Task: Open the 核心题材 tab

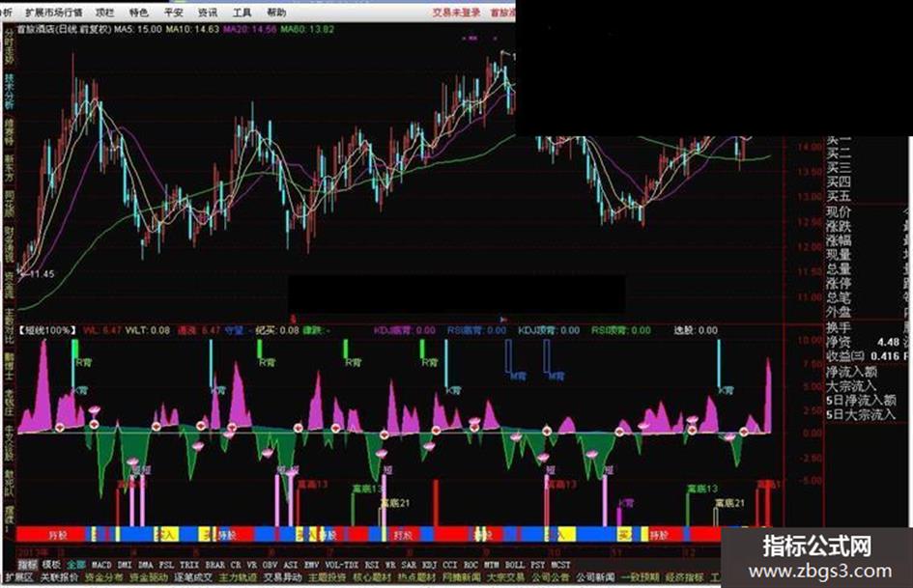Action: pos(372,577)
